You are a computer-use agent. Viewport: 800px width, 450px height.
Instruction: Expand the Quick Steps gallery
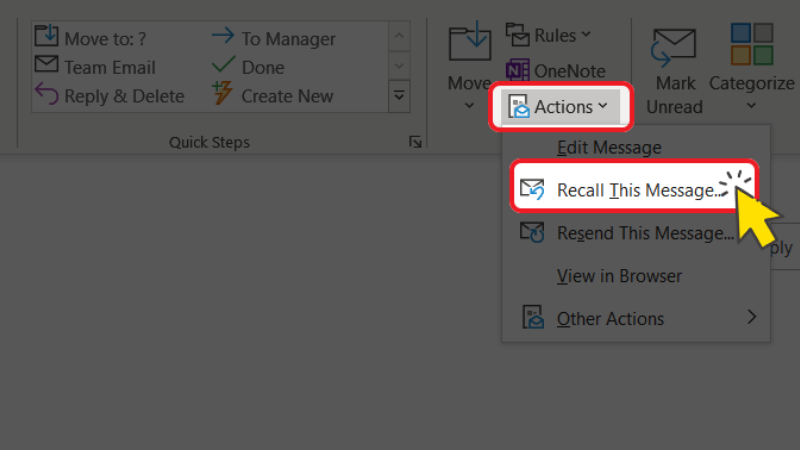pyautogui.click(x=399, y=96)
